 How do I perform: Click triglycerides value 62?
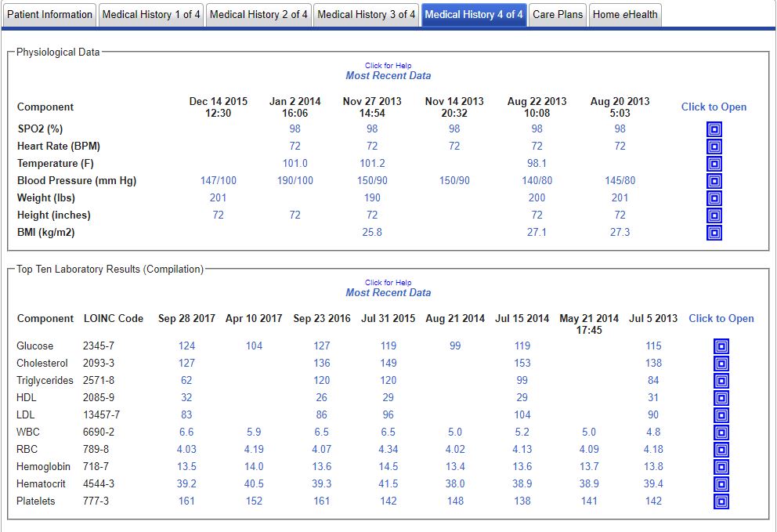click(x=186, y=380)
